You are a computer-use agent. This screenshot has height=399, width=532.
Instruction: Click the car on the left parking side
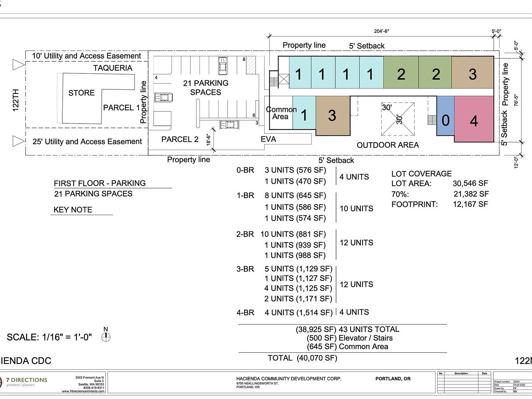click(163, 97)
